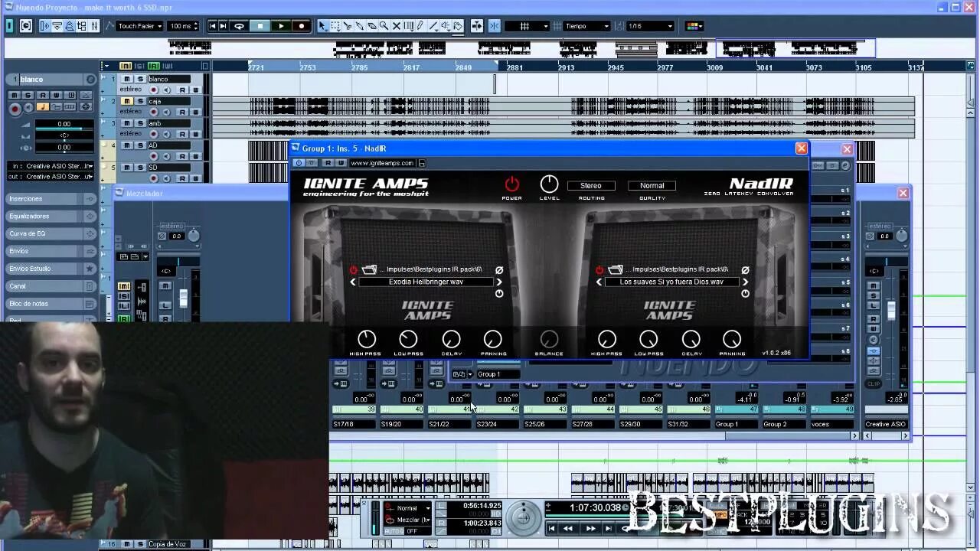Select the Group 1 mixer channel label
Image resolution: width=980 pixels, height=551 pixels.
[x=736, y=424]
